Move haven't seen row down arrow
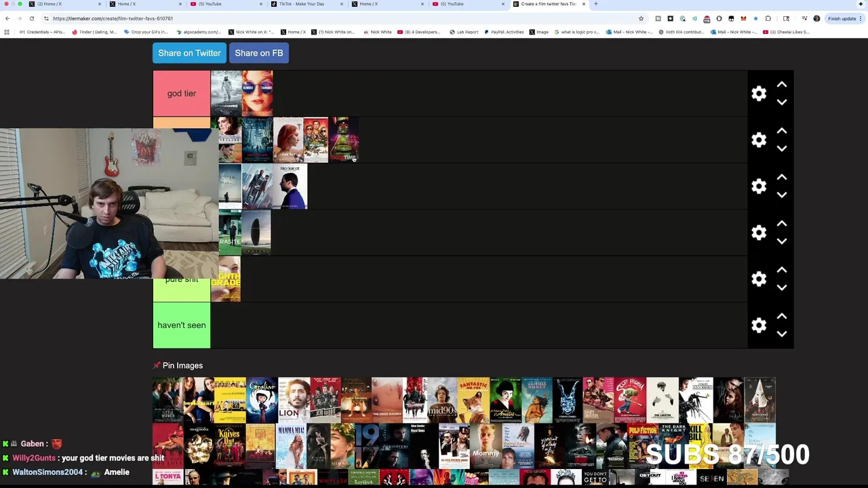868x488 pixels. point(782,334)
